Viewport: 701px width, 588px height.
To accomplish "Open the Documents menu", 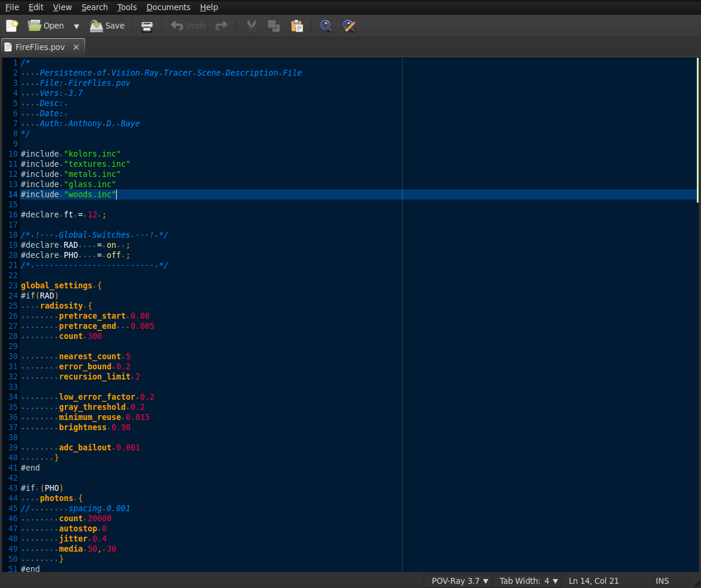I will pos(168,7).
